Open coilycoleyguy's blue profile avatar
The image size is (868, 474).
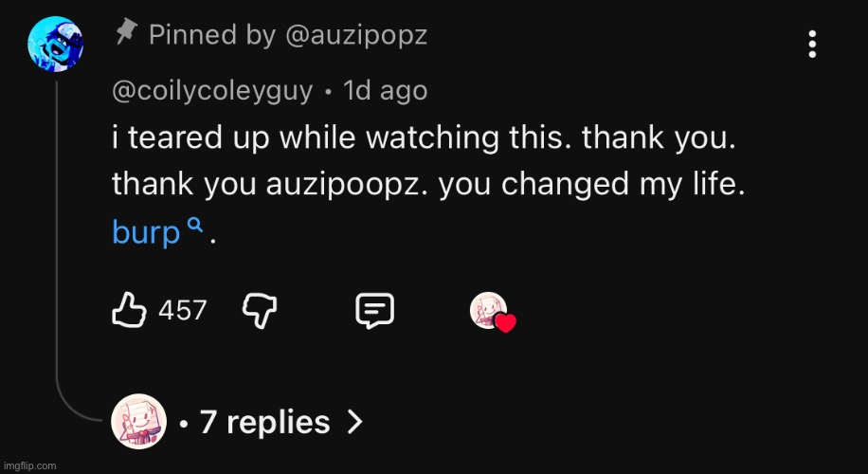click(56, 44)
